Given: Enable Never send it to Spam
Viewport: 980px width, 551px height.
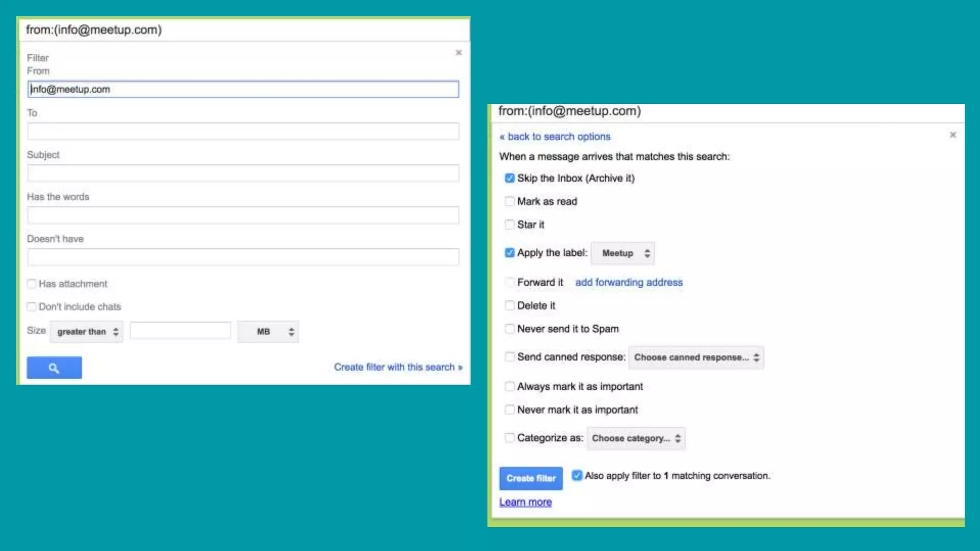Looking at the screenshot, I should pos(510,329).
